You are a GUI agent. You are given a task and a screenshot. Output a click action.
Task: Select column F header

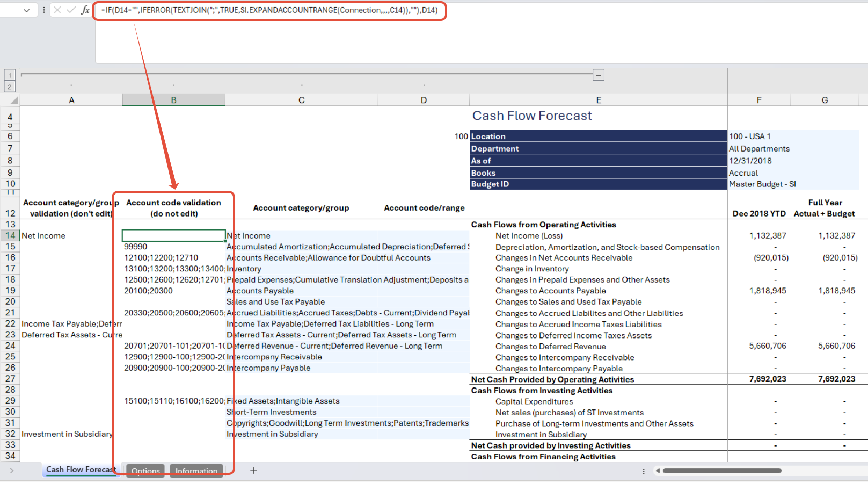click(x=759, y=100)
